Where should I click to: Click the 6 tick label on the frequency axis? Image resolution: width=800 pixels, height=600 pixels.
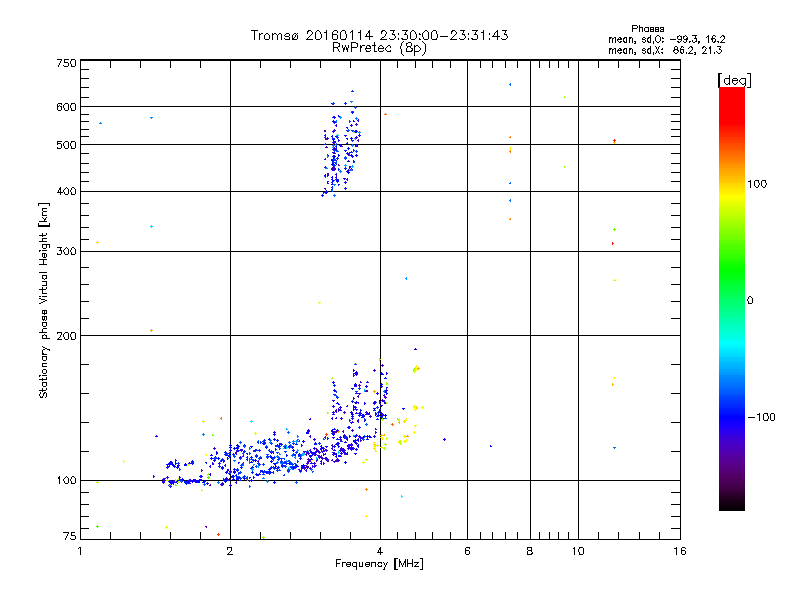point(467,551)
